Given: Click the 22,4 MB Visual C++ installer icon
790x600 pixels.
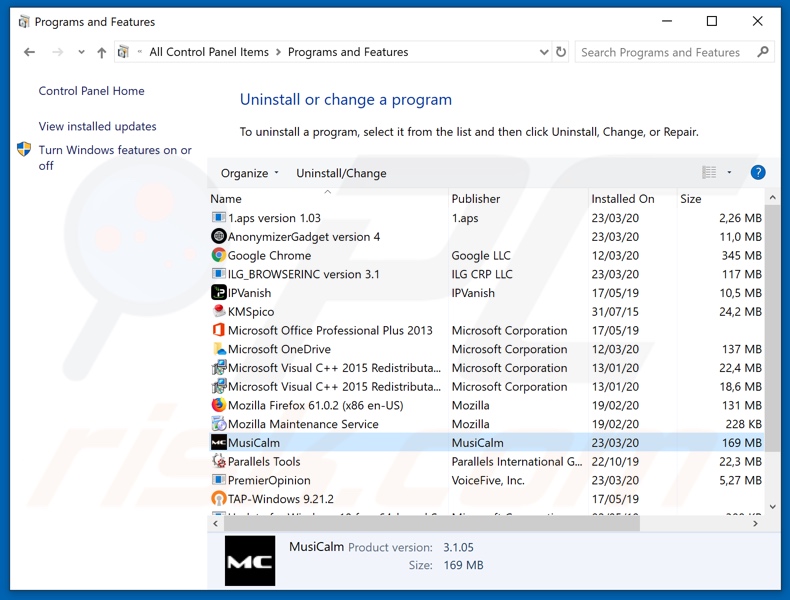Looking at the screenshot, I should pos(218,367).
